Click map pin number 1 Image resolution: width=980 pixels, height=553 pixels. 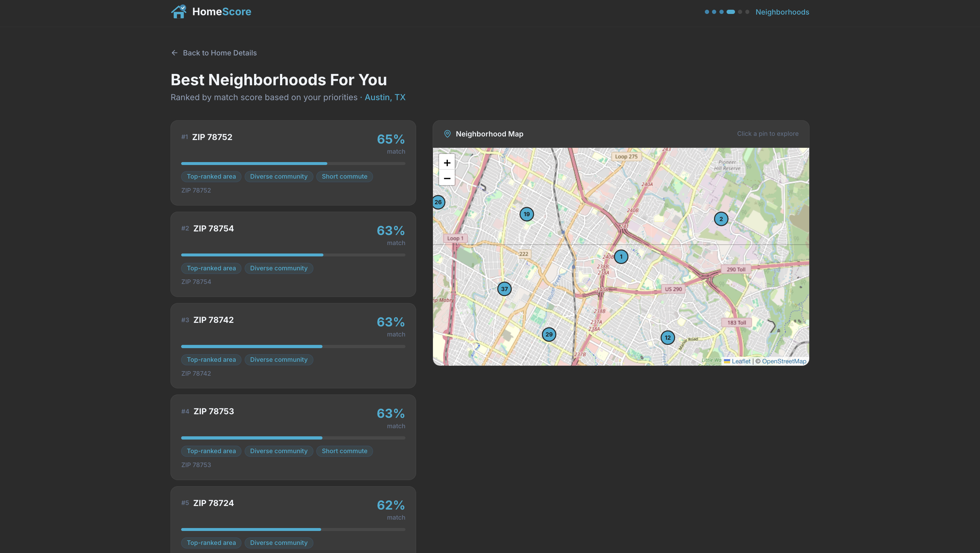click(621, 256)
